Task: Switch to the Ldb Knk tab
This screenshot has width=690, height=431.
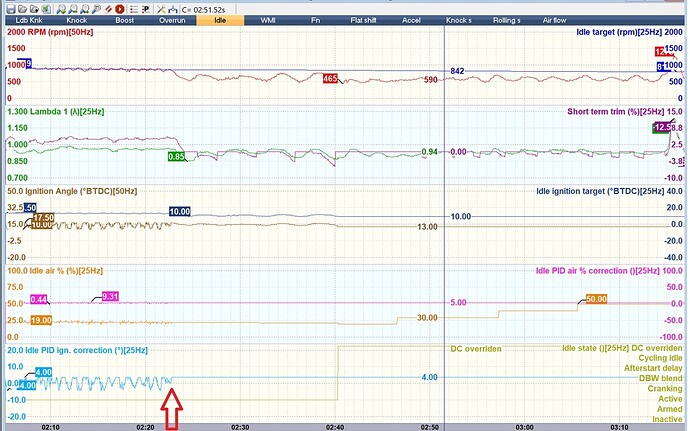Action: click(29, 20)
